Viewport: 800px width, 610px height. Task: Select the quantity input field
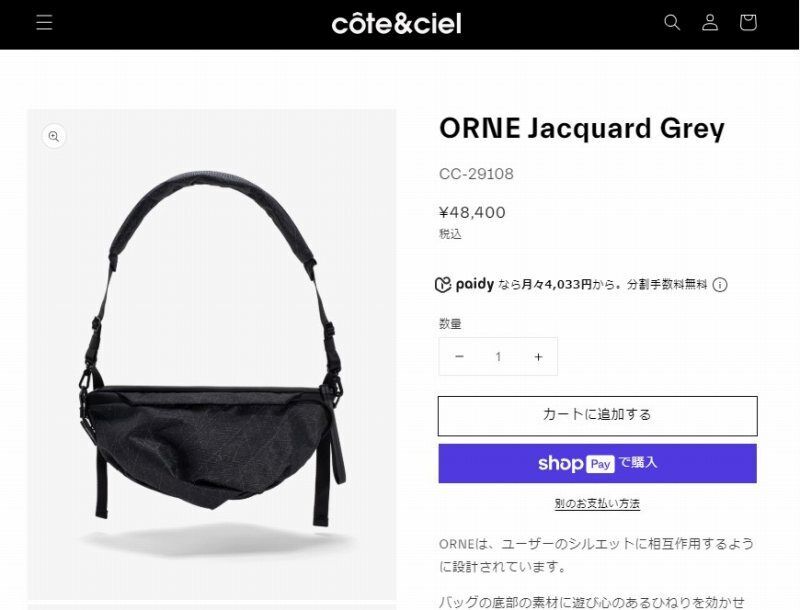click(x=498, y=357)
